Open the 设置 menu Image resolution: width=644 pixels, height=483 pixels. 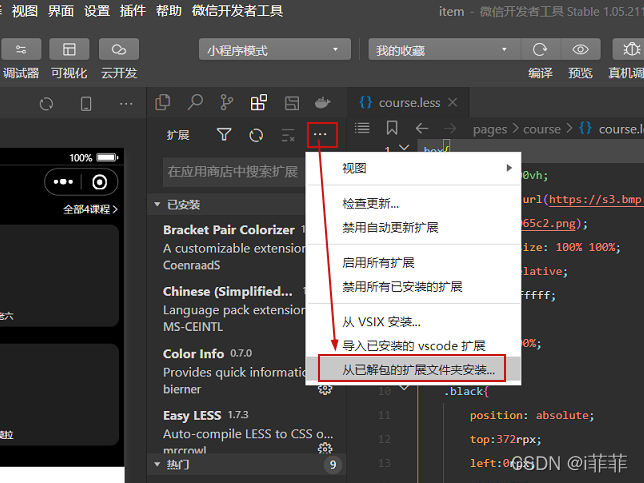click(97, 11)
